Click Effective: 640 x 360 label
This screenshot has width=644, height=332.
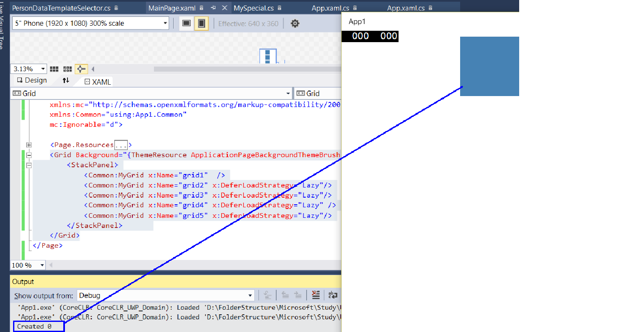pyautogui.click(x=248, y=24)
